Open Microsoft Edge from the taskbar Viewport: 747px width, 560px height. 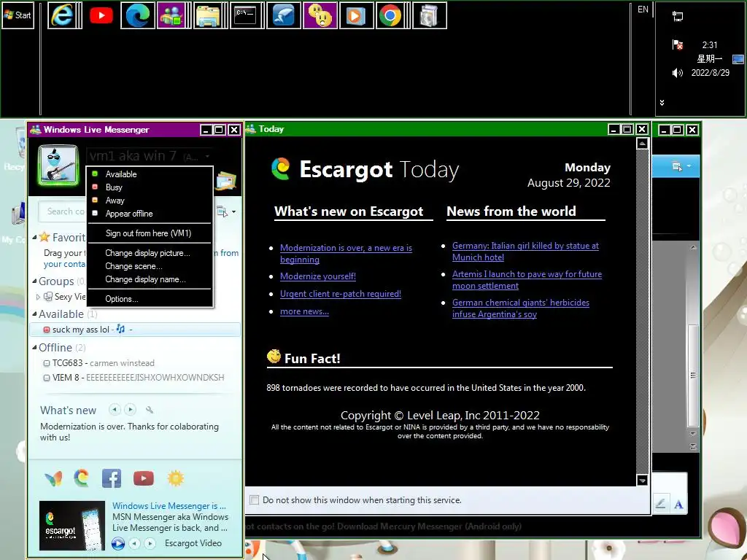click(x=138, y=15)
